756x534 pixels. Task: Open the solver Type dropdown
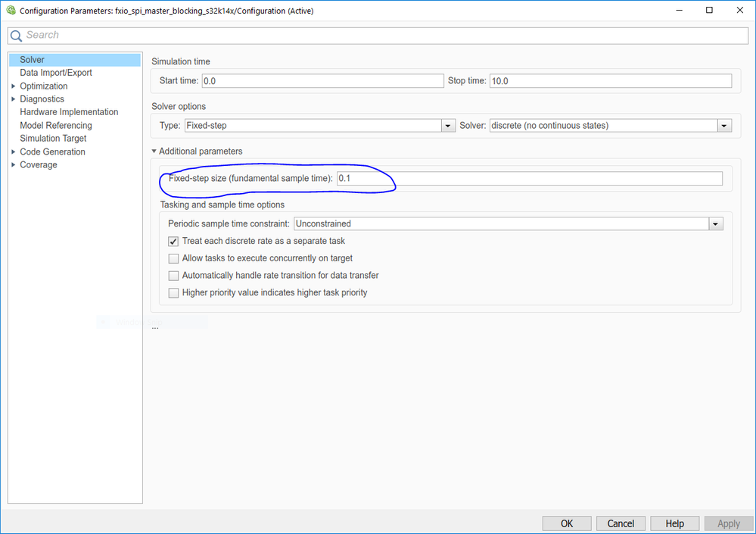(320, 126)
